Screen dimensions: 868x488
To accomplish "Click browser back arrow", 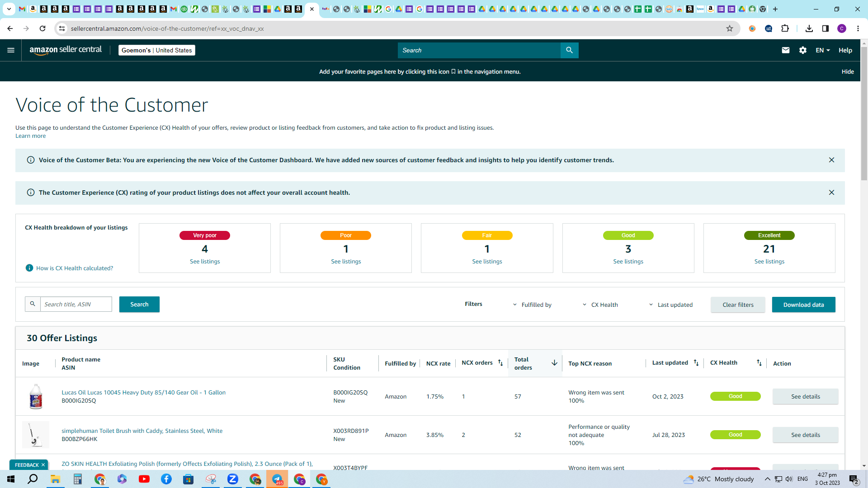I will [10, 28].
